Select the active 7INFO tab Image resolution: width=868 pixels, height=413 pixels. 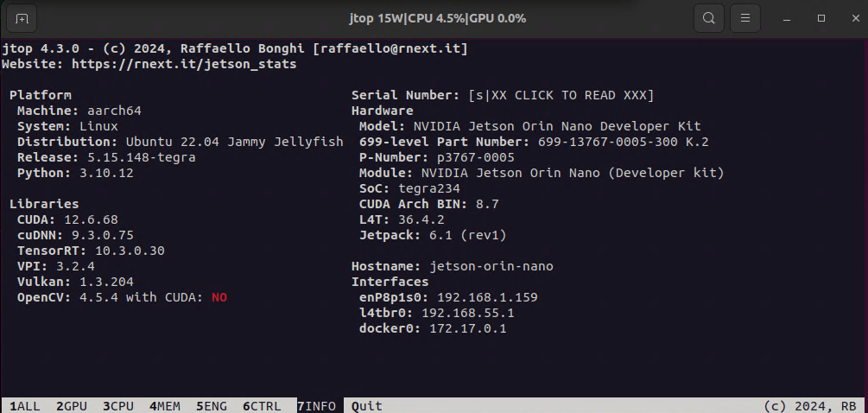tap(316, 405)
